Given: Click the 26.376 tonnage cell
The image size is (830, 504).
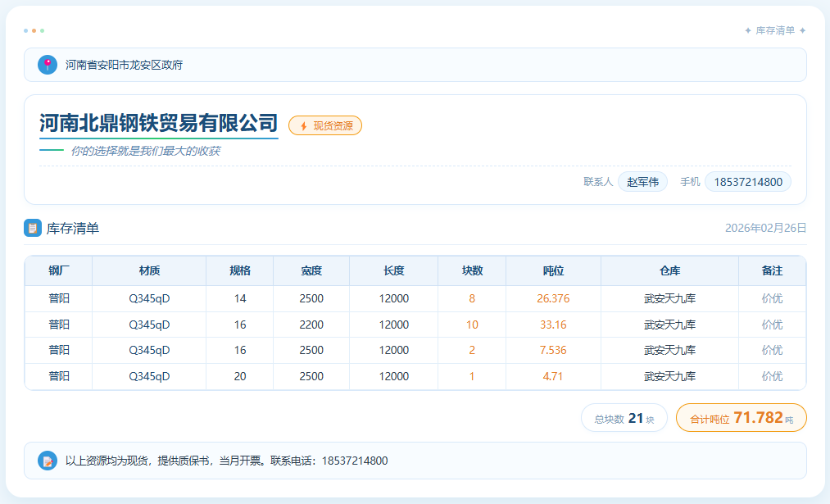Looking at the screenshot, I should (x=553, y=298).
